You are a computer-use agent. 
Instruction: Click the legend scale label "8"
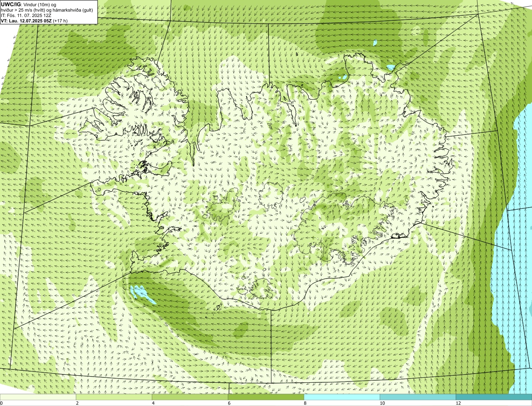(x=305, y=403)
